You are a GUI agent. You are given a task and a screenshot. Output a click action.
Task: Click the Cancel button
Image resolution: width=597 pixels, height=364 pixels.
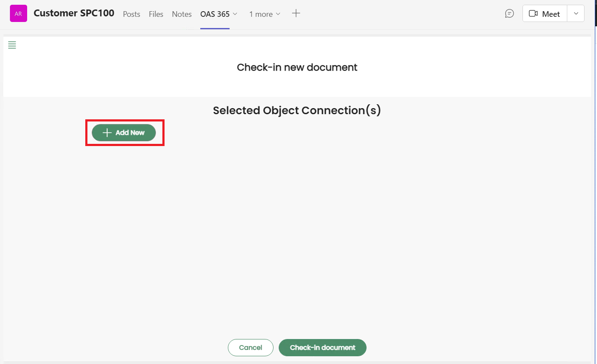(250, 348)
